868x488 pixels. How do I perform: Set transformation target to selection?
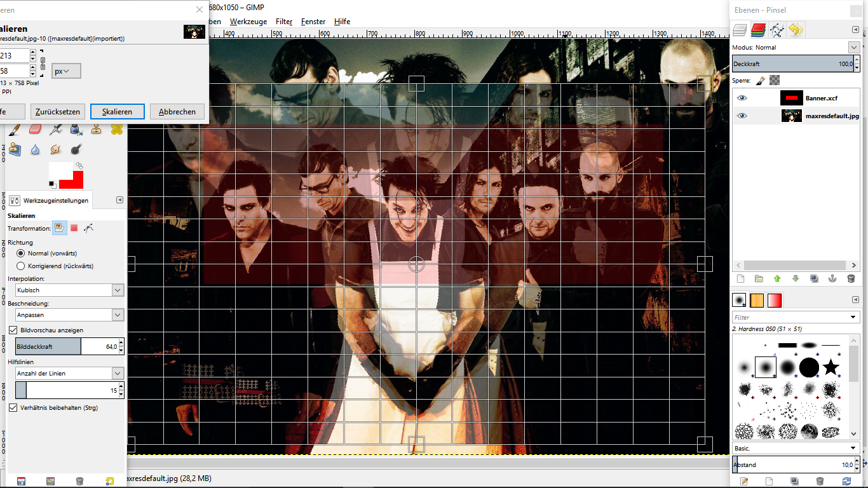click(74, 227)
